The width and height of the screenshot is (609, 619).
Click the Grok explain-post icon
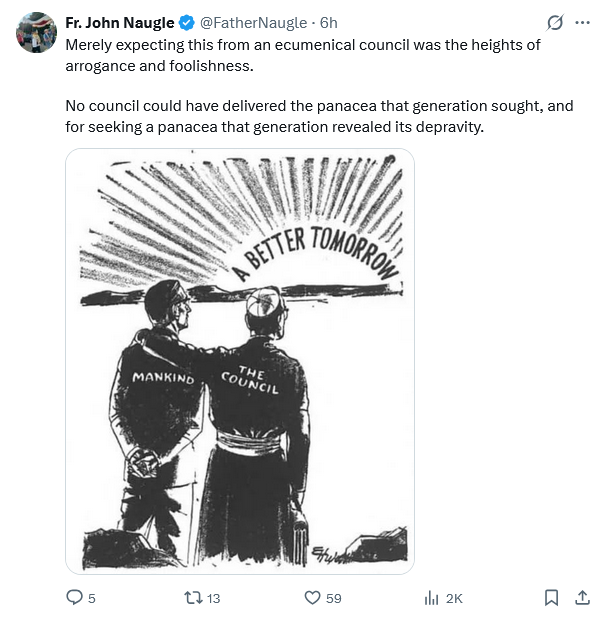point(555,23)
